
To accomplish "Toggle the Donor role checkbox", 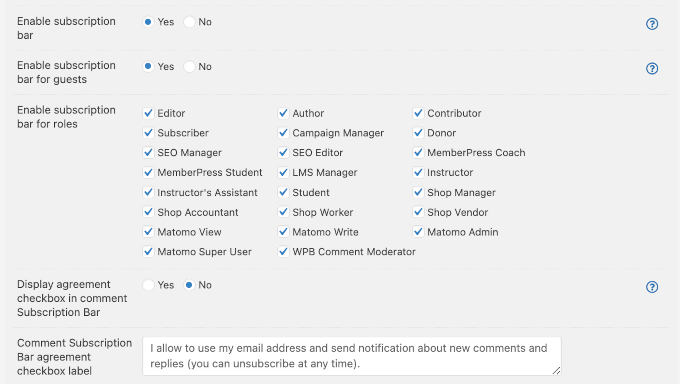I will (418, 133).
